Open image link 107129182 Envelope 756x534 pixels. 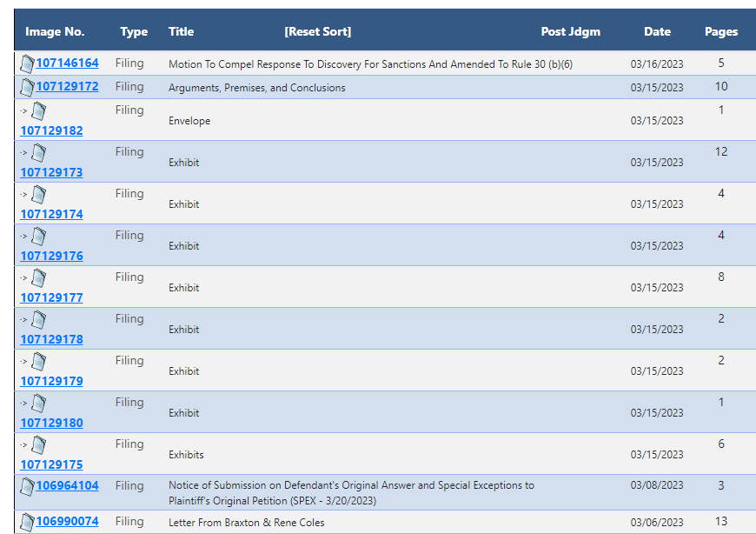click(x=51, y=130)
